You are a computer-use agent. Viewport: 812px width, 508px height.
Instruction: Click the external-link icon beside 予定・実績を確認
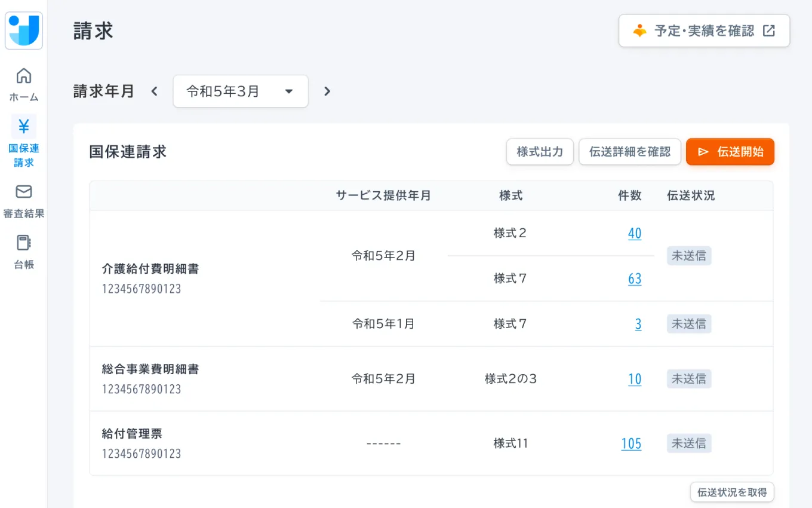[769, 30]
